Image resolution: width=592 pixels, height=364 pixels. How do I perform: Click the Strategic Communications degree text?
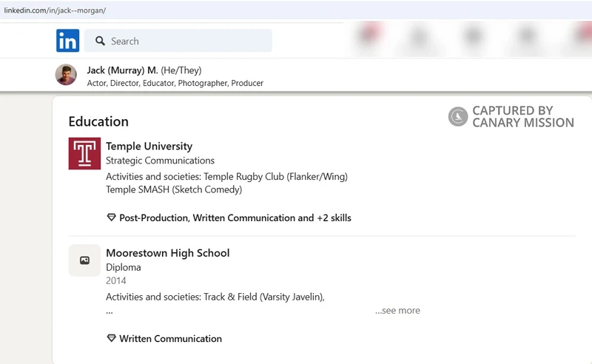click(x=160, y=161)
